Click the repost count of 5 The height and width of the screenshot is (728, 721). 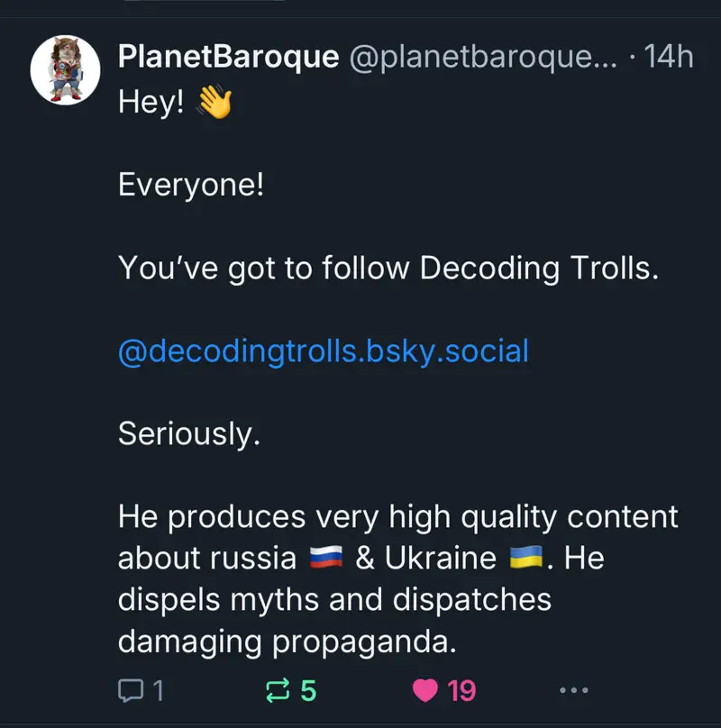pyautogui.click(x=308, y=691)
